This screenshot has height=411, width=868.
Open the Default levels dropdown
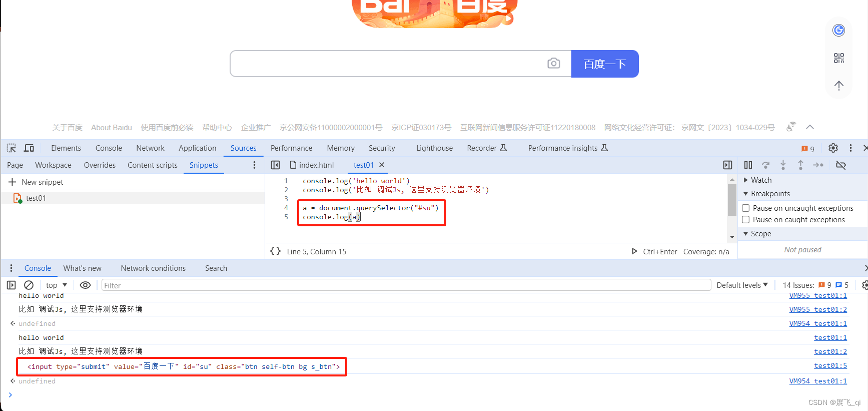click(742, 285)
